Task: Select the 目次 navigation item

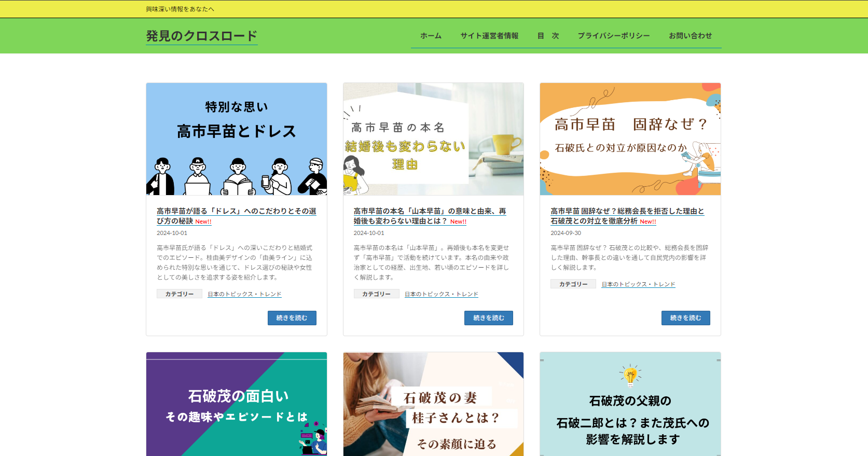Action: tap(548, 36)
